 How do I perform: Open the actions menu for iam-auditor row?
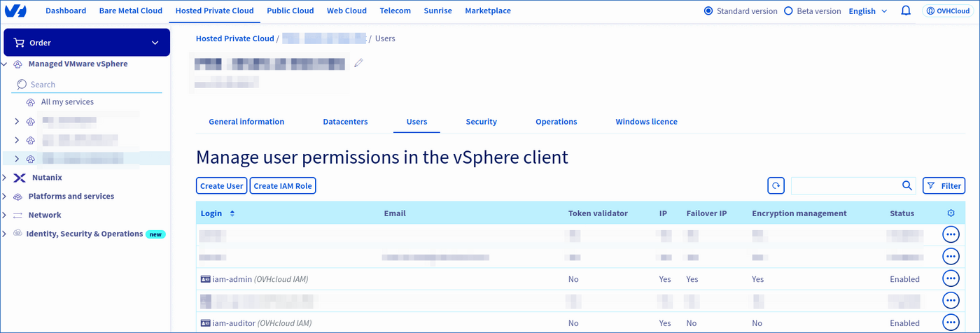[951, 323]
